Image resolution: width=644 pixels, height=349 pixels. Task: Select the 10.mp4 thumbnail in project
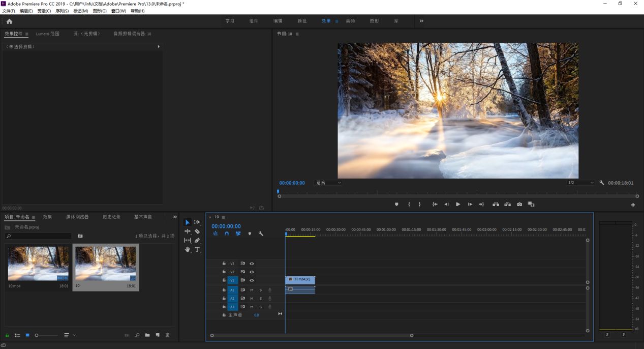click(38, 264)
